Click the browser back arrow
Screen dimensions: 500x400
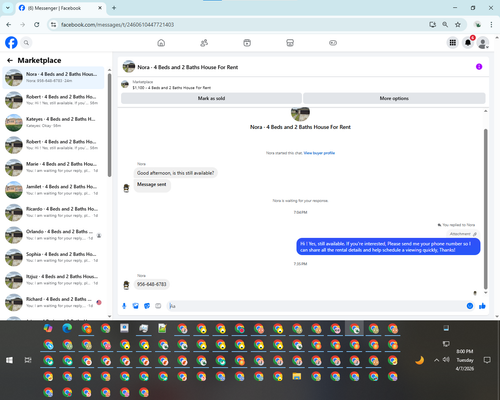click(9, 24)
